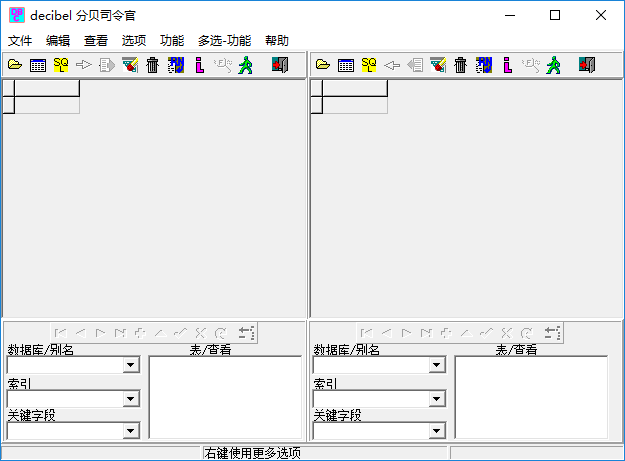This screenshot has height=461, width=625.
Task: Open the 选项 menu
Action: point(134,41)
